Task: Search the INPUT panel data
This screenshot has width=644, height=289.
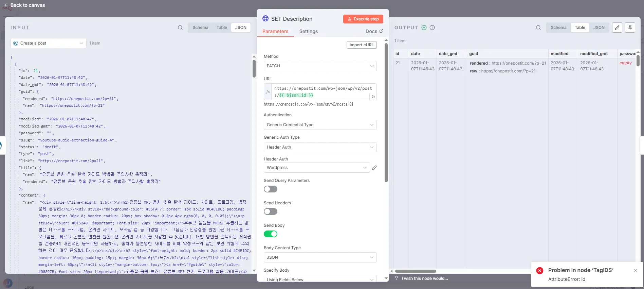Action: [180, 28]
